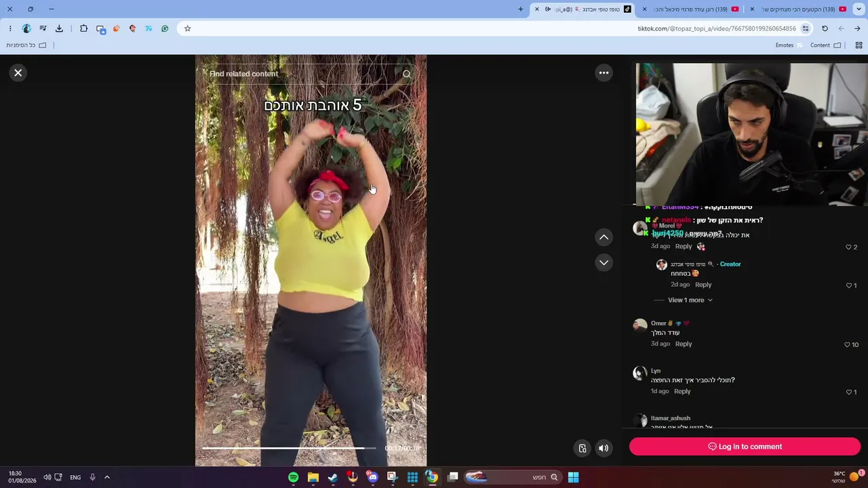
Task: Open the 7TV extension icon
Action: tap(149, 28)
